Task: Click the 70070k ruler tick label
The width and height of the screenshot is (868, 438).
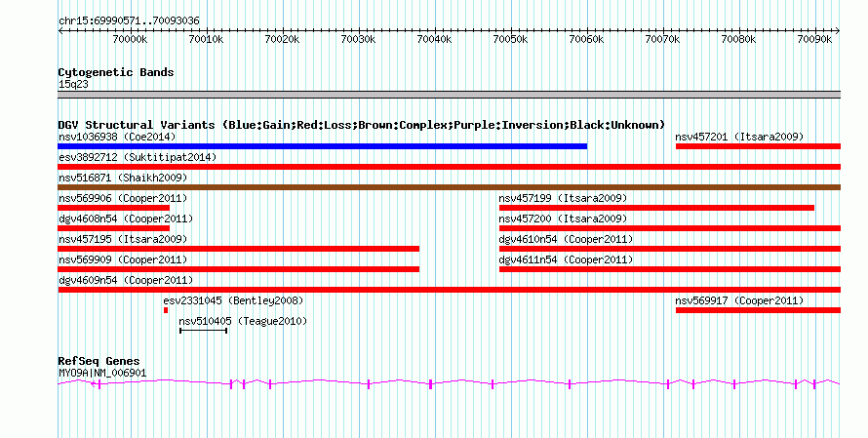Action: coord(662,40)
